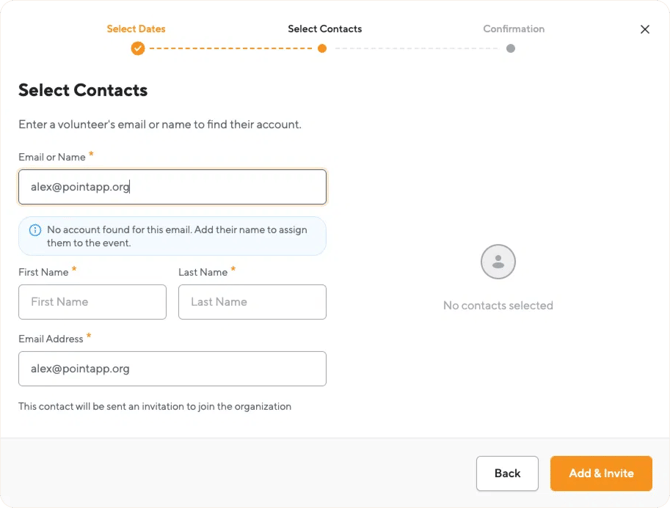The width and height of the screenshot is (670, 508).
Task: Click the orange dashed progress line
Action: tap(231, 48)
